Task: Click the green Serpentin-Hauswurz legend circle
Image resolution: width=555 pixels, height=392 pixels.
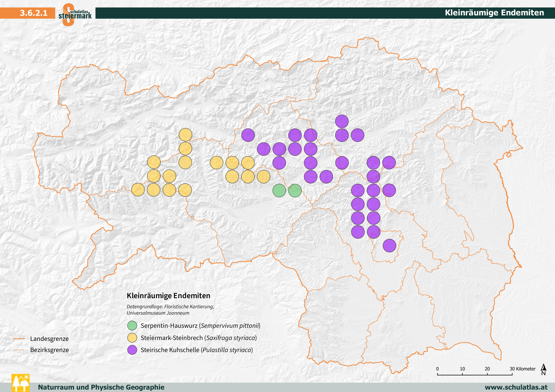Action: (x=132, y=326)
